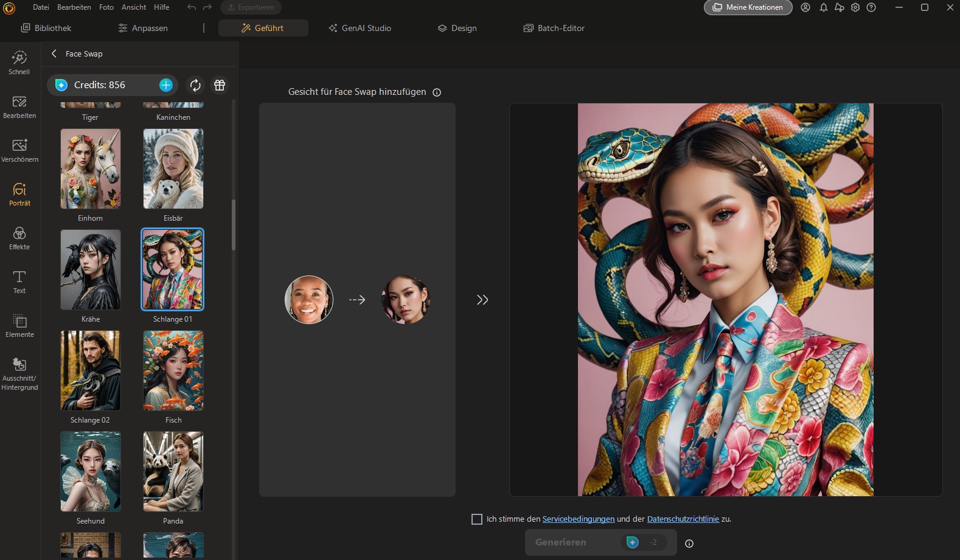Open the Ansicht menu
The height and width of the screenshot is (560, 960).
[134, 7]
